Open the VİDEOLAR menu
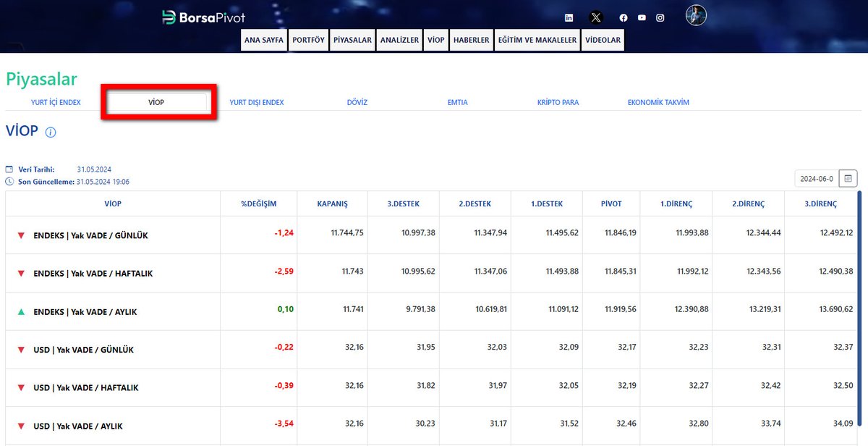This screenshot has width=868, height=446. pyautogui.click(x=603, y=41)
